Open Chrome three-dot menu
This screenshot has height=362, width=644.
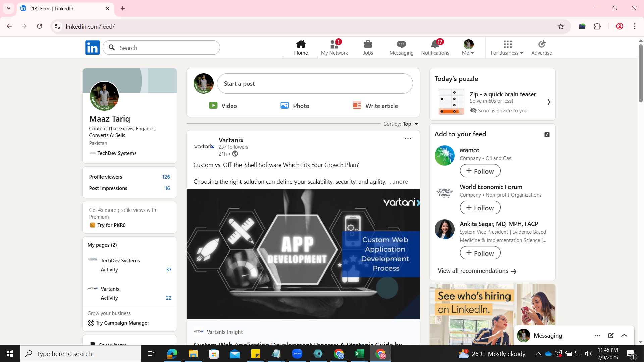[635, 26]
